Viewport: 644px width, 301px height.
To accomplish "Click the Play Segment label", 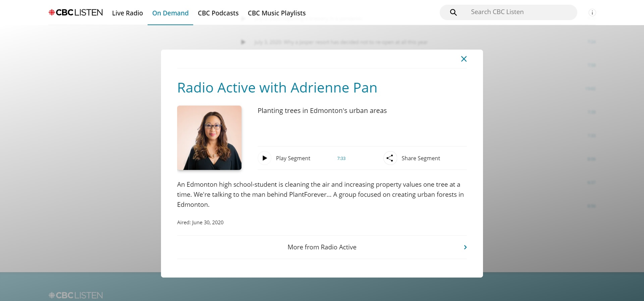I will 293,158.
